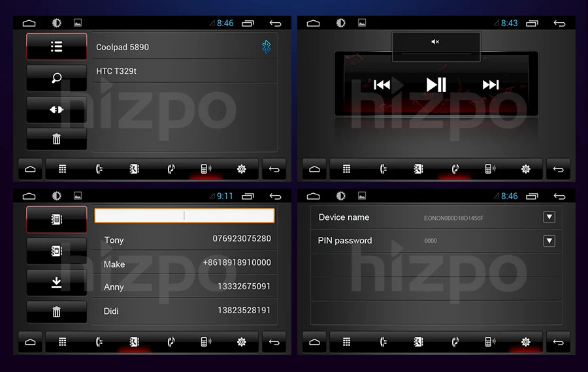Open brightness control at 8:43 screen
The height and width of the screenshot is (372, 588).
(340, 23)
